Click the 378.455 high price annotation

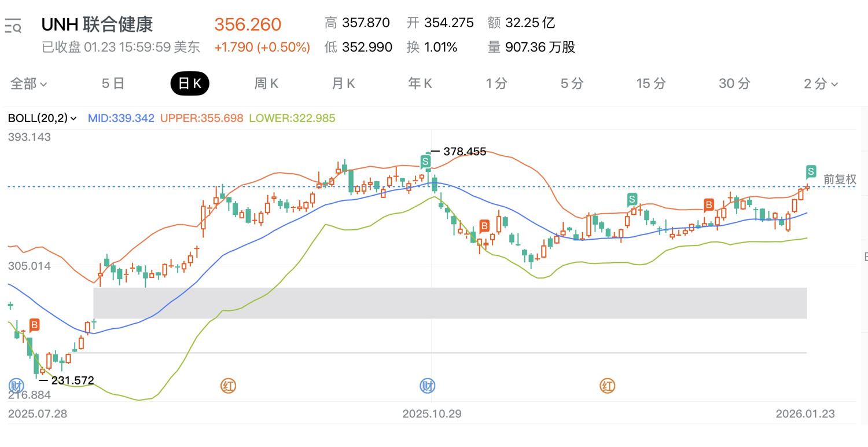pyautogui.click(x=465, y=152)
